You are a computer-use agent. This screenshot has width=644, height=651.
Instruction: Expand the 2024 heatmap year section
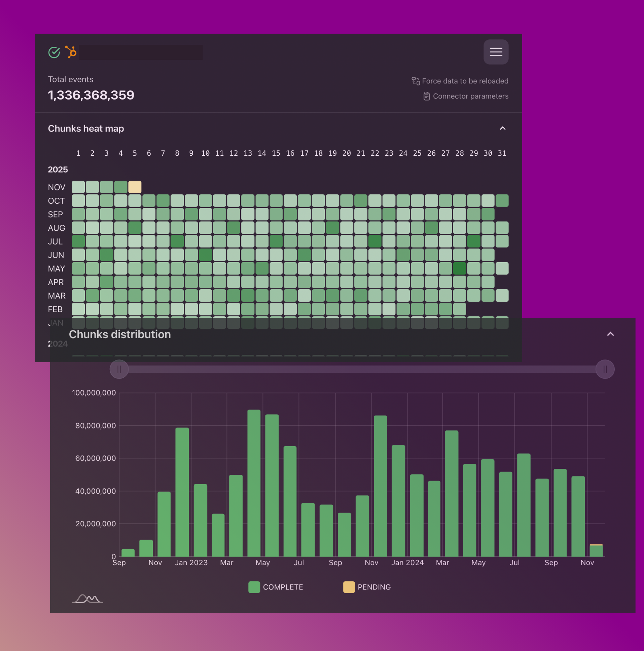(x=58, y=343)
